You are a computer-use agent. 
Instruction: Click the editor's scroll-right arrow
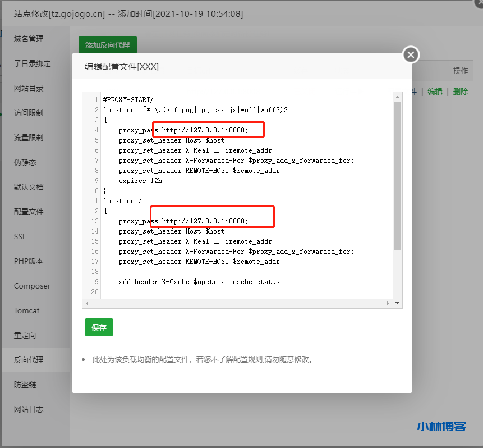(x=388, y=303)
